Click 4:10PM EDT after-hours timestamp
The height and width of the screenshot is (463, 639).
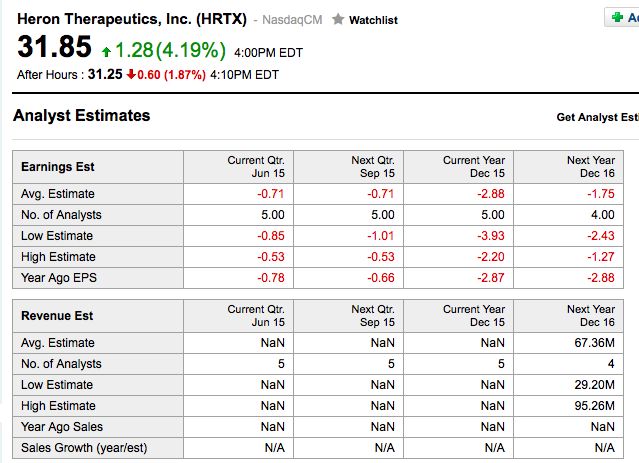click(x=245, y=75)
